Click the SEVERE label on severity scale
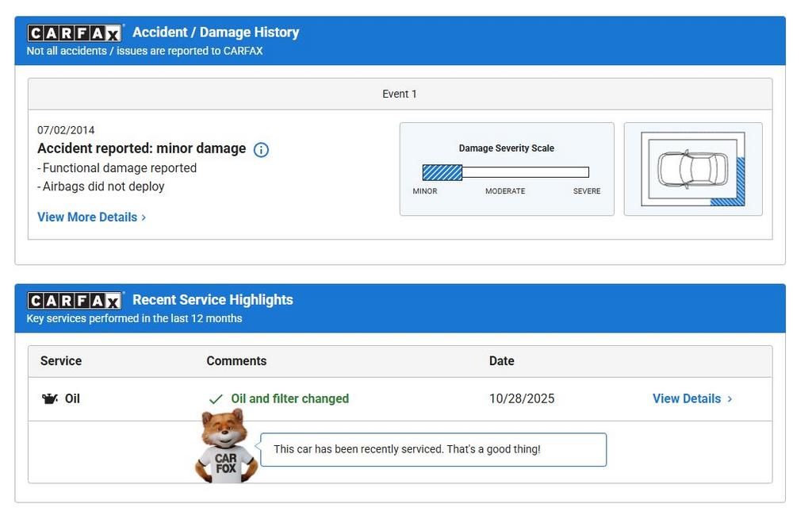The width and height of the screenshot is (812, 519). pyautogui.click(x=587, y=191)
